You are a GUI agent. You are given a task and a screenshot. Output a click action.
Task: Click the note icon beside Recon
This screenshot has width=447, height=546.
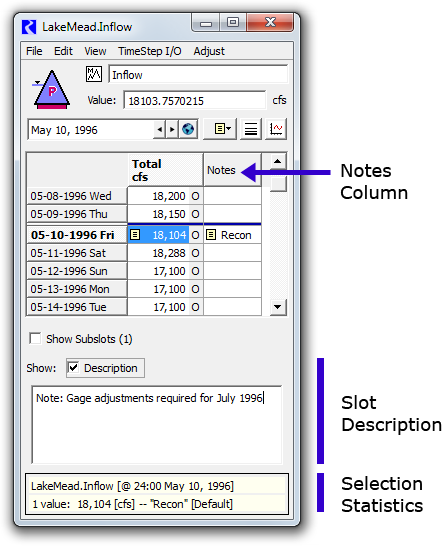[211, 235]
